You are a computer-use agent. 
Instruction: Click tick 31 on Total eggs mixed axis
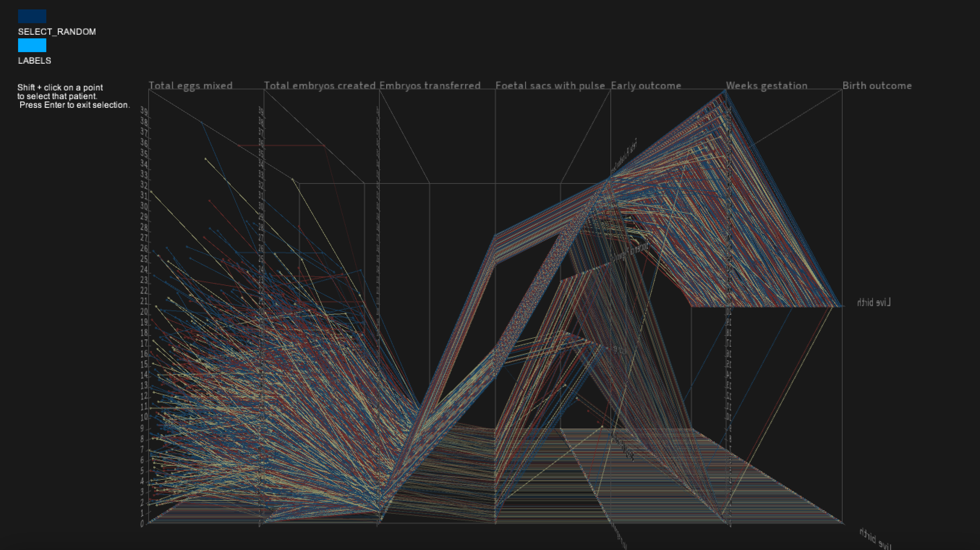coord(144,195)
